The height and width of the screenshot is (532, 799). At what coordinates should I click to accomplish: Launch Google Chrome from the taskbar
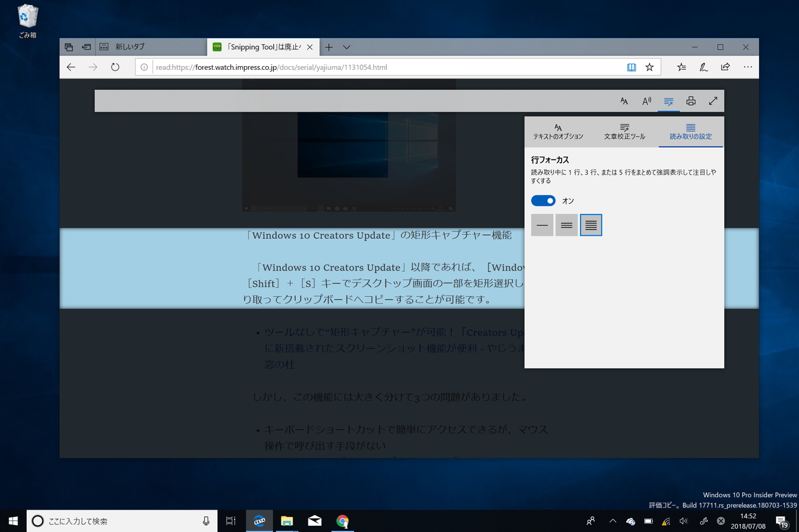pyautogui.click(x=343, y=521)
